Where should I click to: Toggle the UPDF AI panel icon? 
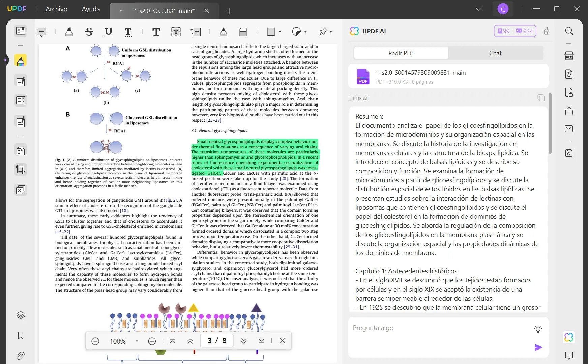tap(569, 337)
